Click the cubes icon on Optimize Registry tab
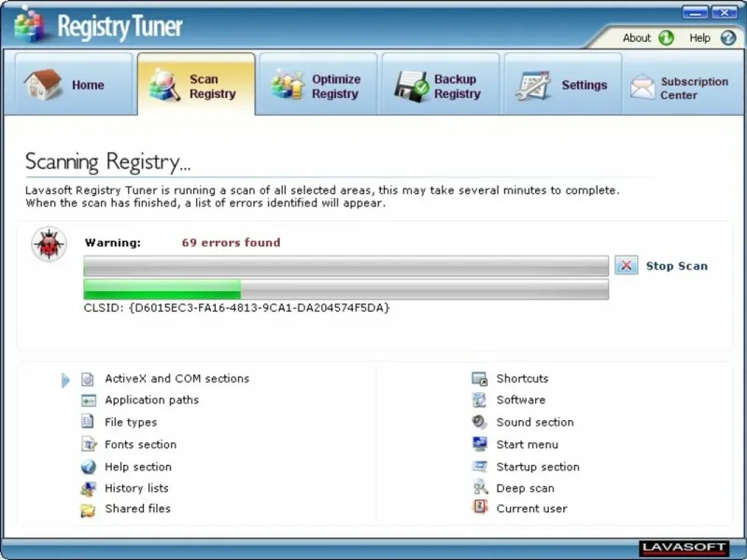Image resolution: width=747 pixels, height=560 pixels. click(288, 85)
